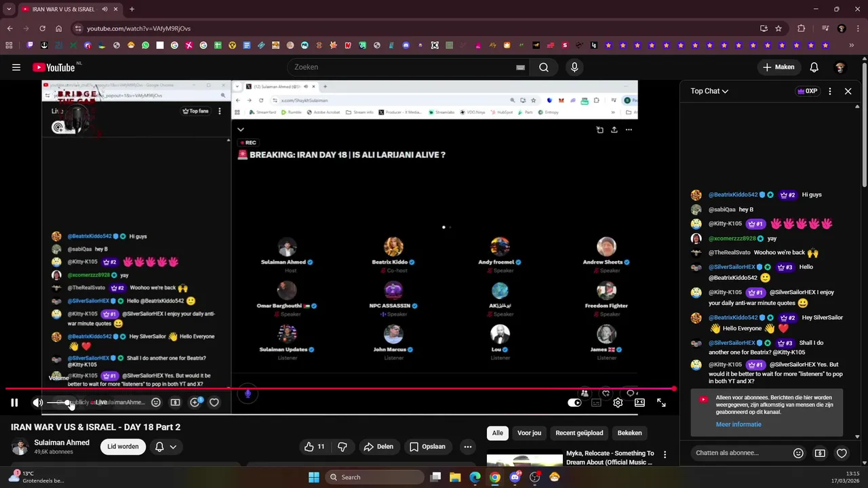Dislike the video with thumbs down
Viewport: 868px width, 488px height.
342,447
